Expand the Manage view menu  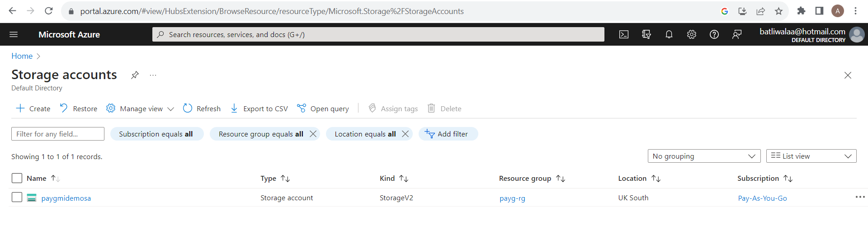pyautogui.click(x=140, y=108)
